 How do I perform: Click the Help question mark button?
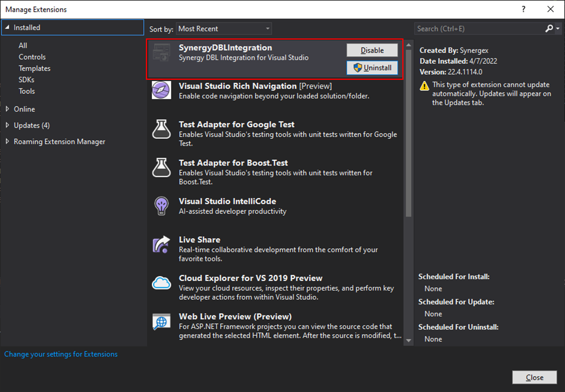coord(523,9)
